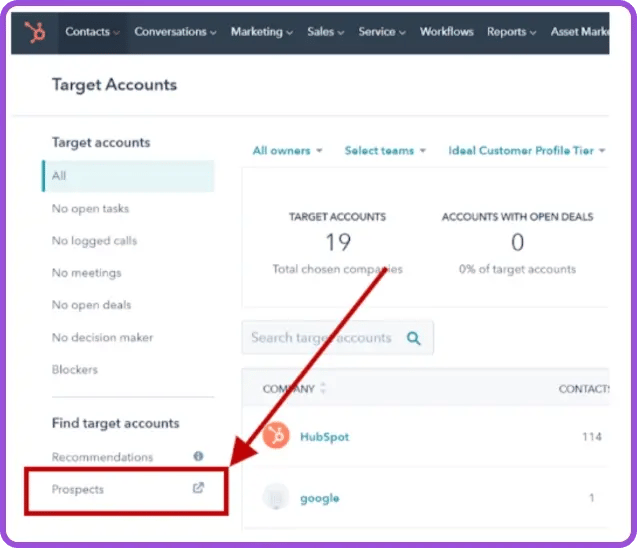Open the Reports navigation menu
The image size is (637, 548).
pyautogui.click(x=511, y=32)
